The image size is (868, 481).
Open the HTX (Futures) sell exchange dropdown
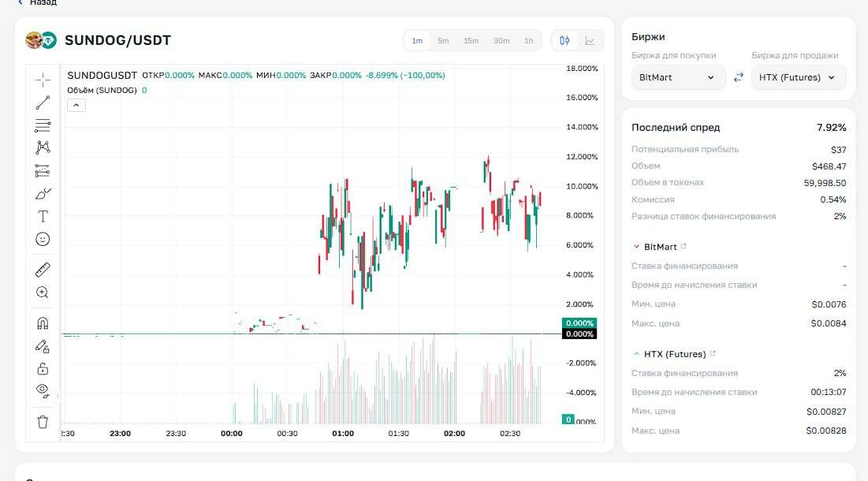(x=799, y=77)
